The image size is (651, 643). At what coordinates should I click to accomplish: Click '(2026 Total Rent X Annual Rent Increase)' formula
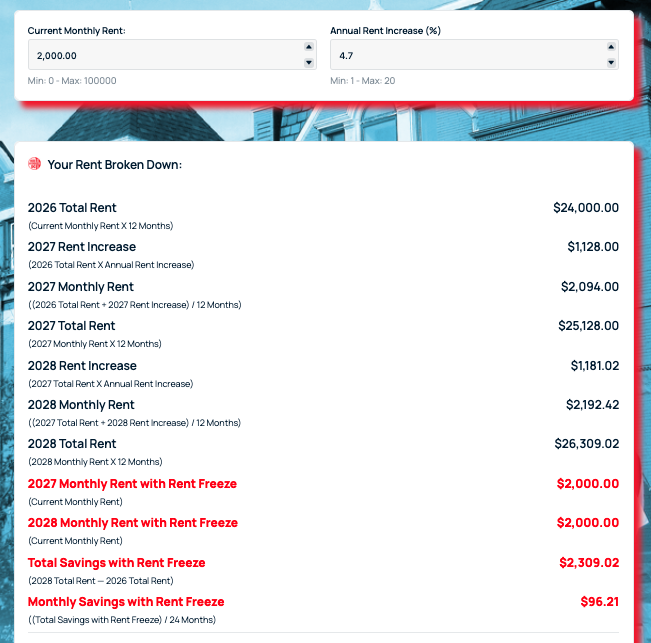[111, 265]
